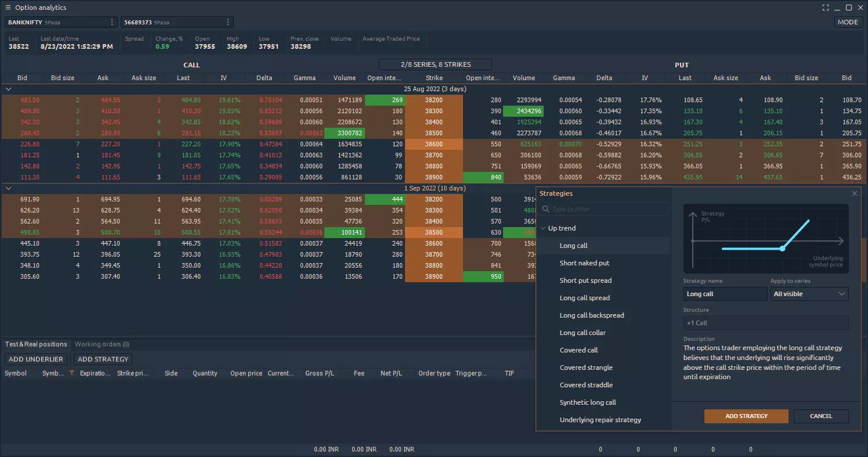Click the Type to filter search field
The image size is (868, 457).
(x=603, y=209)
